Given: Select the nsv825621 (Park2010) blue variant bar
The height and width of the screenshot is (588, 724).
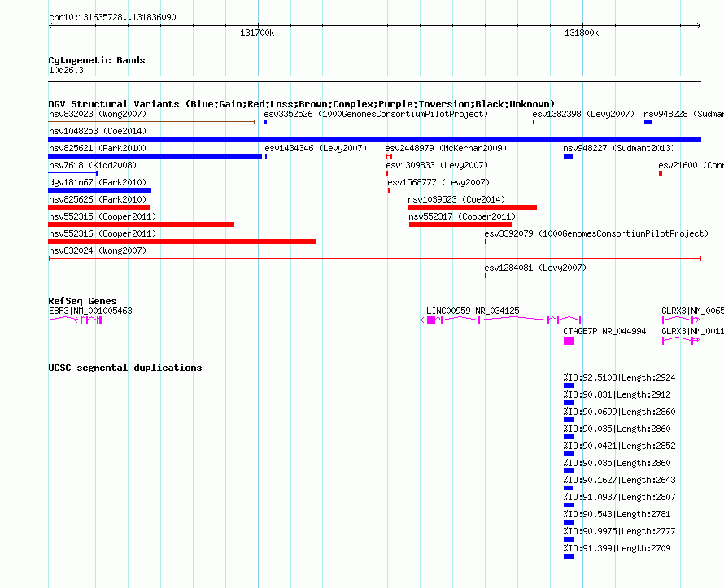Looking at the screenshot, I should 155,156.
